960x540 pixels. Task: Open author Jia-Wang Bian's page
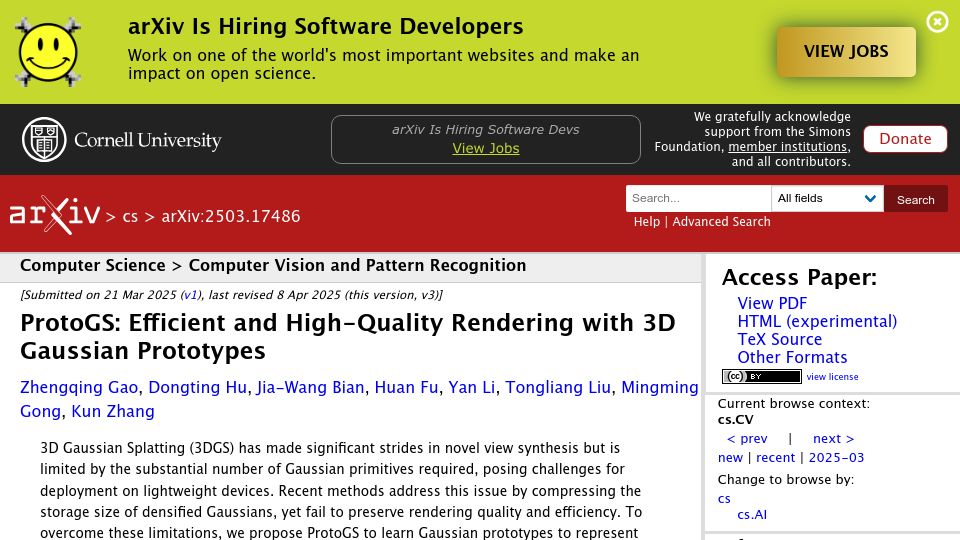click(x=310, y=387)
